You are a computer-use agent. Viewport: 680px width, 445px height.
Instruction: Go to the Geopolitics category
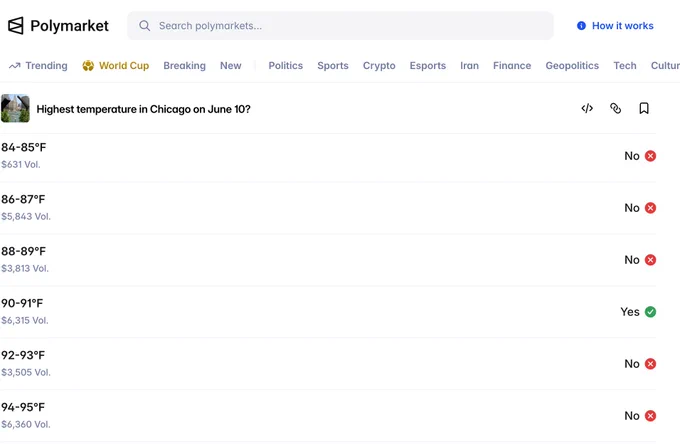click(572, 65)
